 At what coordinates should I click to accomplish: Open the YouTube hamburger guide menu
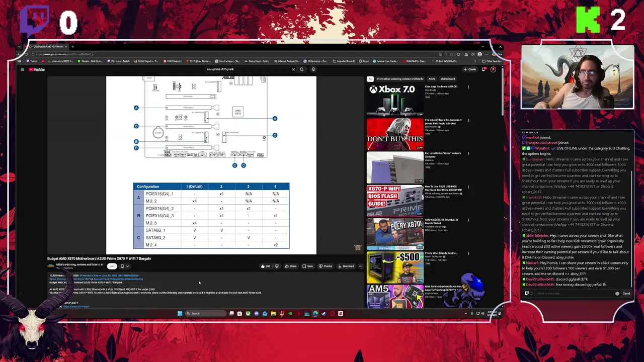22,69
